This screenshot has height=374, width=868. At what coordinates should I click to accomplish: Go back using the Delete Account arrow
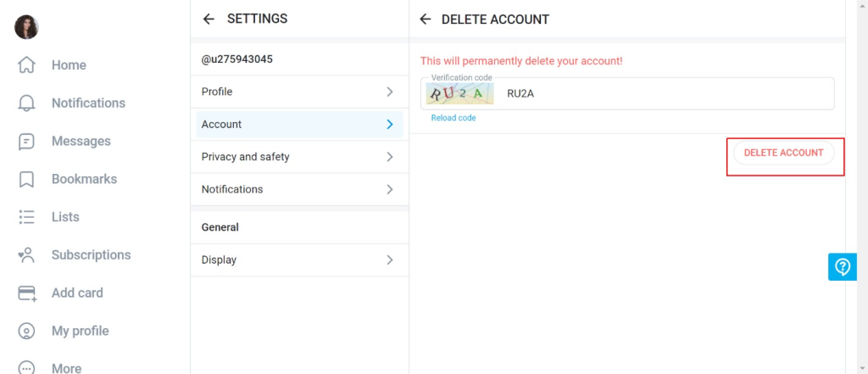[425, 20]
